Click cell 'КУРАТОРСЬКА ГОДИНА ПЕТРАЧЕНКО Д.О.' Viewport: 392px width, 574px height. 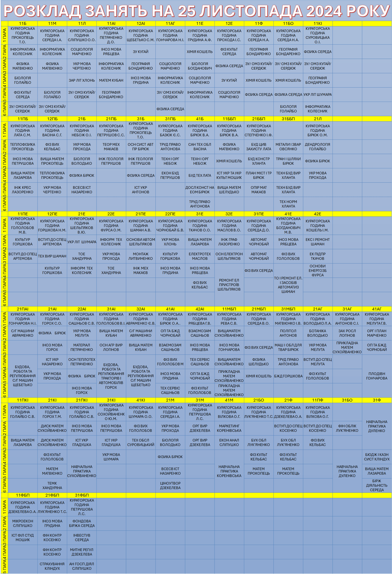click(x=111, y=35)
